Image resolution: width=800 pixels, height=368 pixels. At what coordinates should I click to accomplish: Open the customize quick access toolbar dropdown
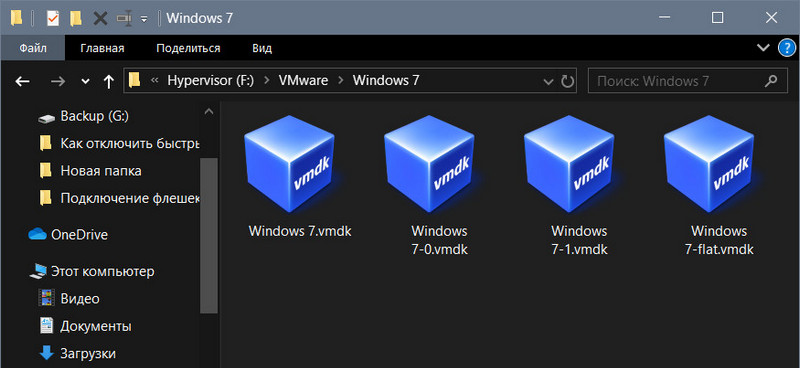pyautogui.click(x=144, y=19)
